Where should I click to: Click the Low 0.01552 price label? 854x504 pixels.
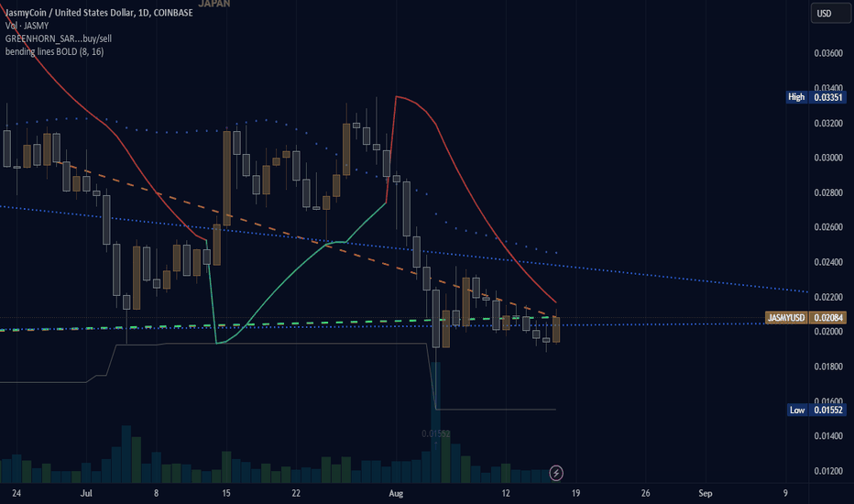click(816, 410)
